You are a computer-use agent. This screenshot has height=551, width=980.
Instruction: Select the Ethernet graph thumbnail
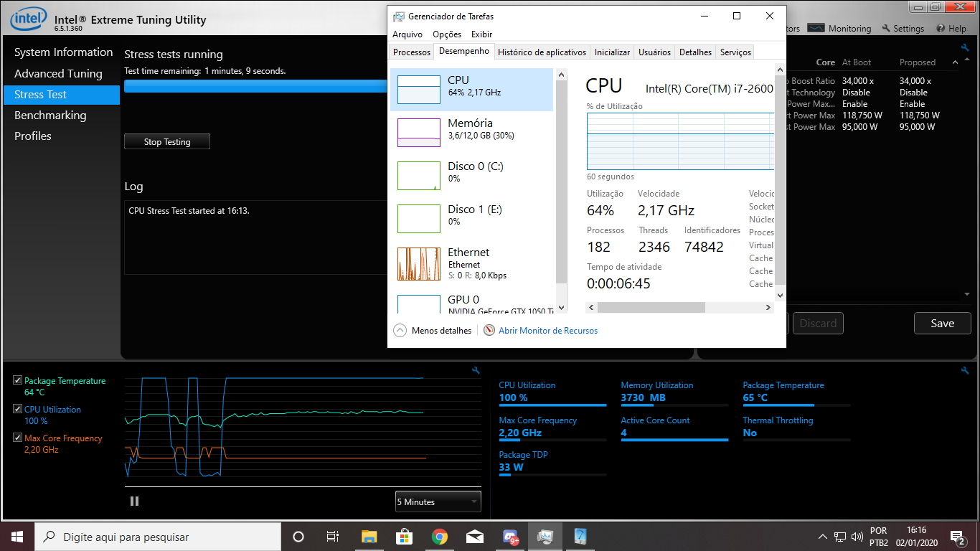pyautogui.click(x=419, y=263)
